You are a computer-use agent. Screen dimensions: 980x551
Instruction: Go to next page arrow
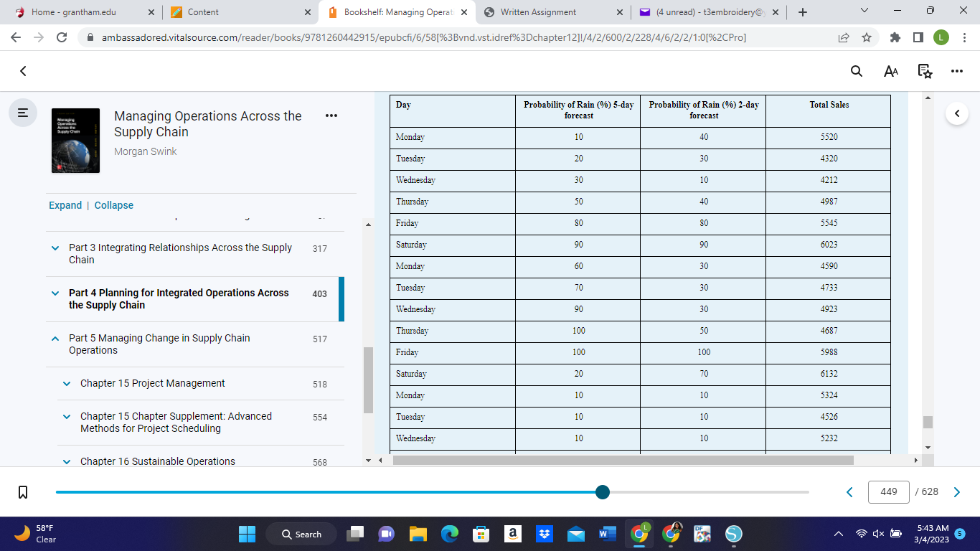[x=956, y=492]
